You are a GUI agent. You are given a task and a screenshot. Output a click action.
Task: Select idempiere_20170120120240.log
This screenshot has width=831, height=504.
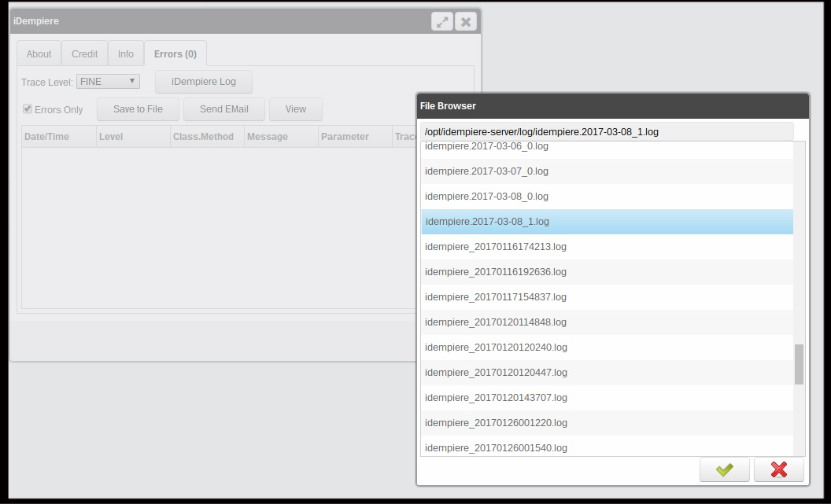point(608,348)
